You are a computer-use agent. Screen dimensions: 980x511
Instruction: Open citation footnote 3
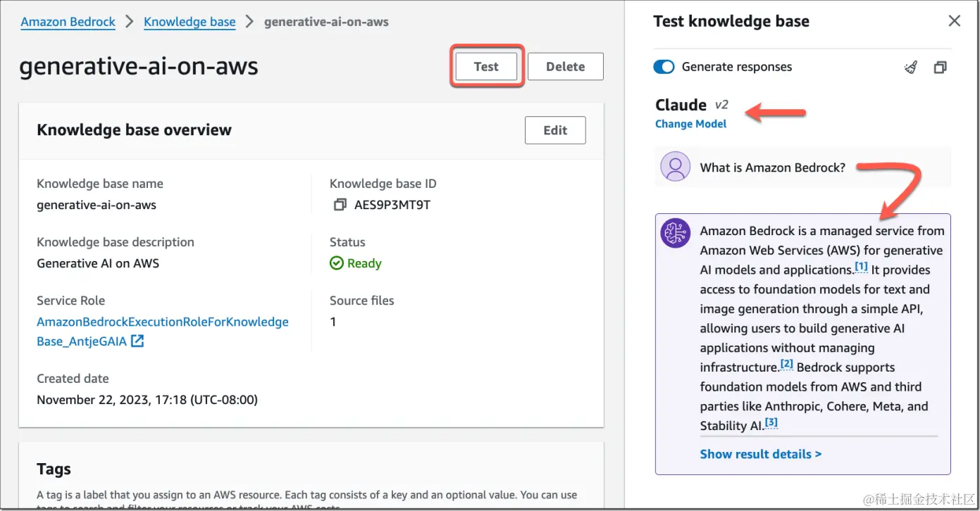(x=771, y=422)
